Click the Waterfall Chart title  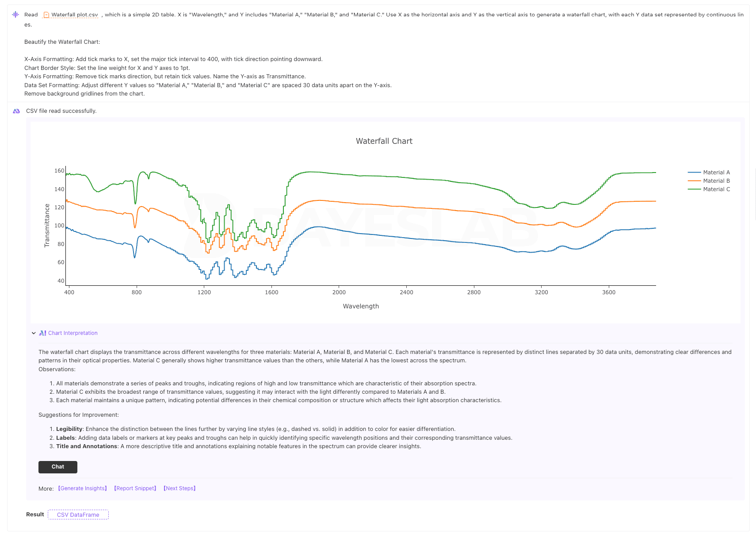coord(384,141)
